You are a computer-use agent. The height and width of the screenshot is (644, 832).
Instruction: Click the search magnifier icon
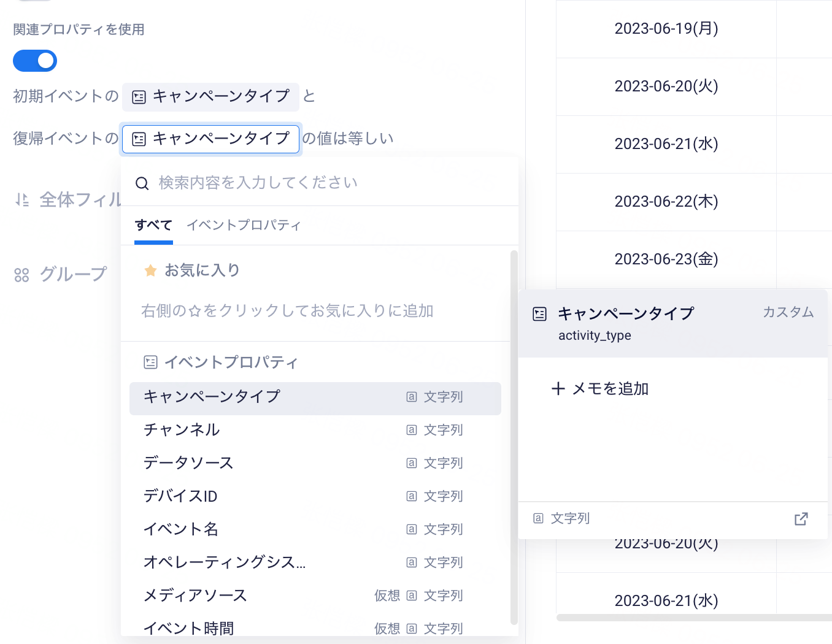tap(142, 183)
